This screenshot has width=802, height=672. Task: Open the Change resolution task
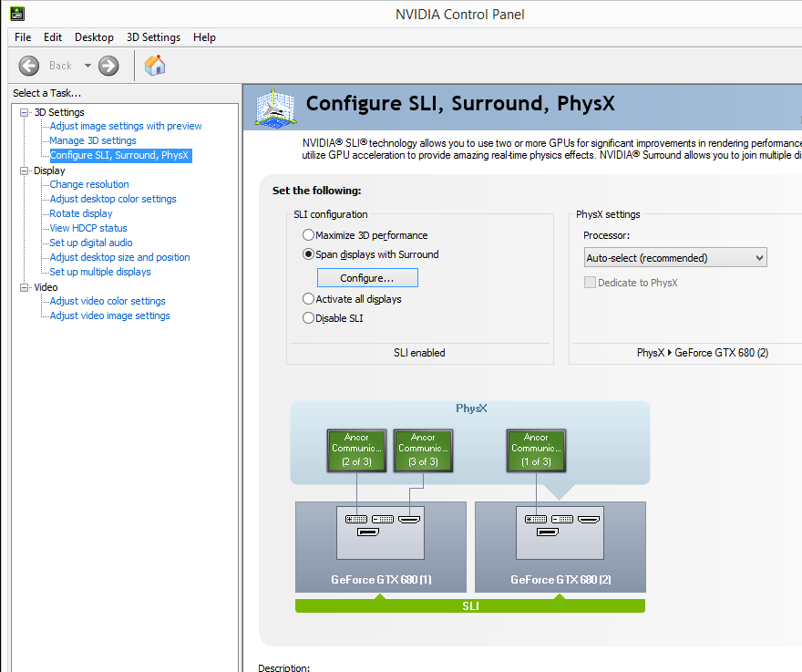pyautogui.click(x=89, y=184)
